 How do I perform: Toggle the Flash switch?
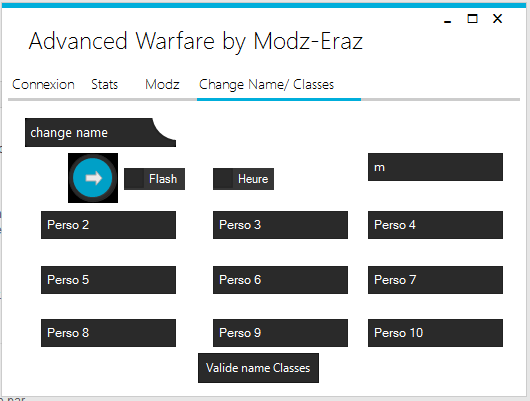click(x=154, y=179)
